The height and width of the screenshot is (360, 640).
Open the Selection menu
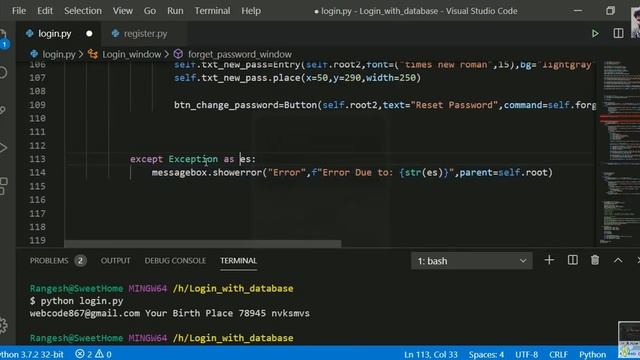tap(82, 11)
